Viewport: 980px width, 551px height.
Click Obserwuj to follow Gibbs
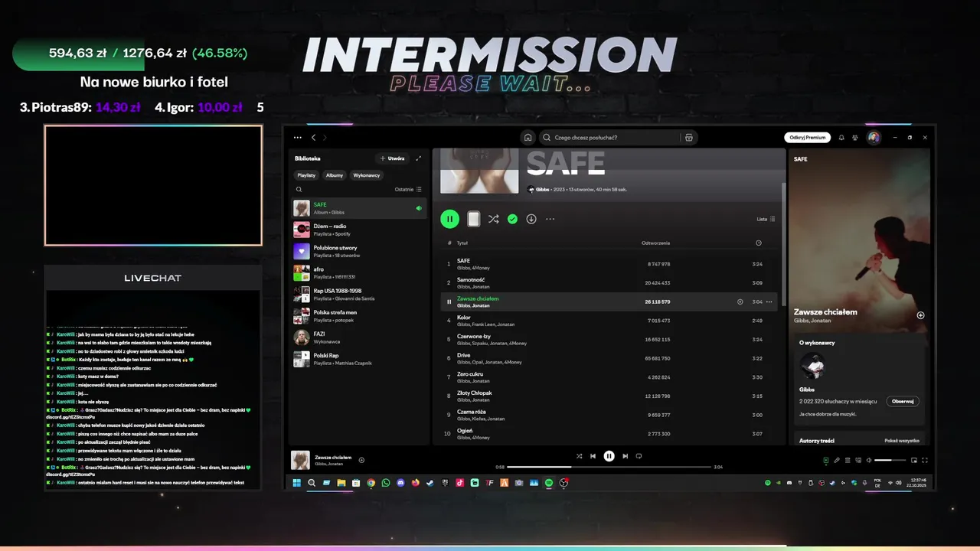[903, 401]
